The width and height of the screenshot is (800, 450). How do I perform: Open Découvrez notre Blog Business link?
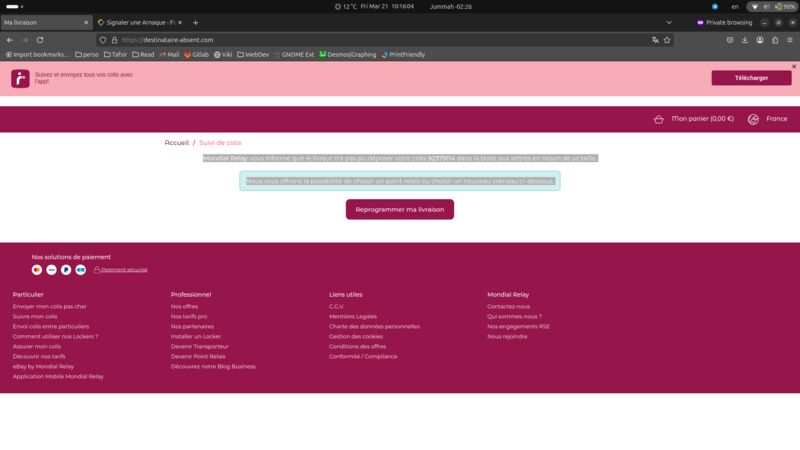point(213,366)
